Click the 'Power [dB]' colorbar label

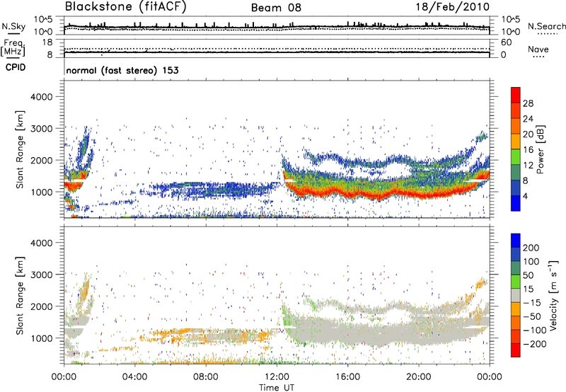point(541,149)
